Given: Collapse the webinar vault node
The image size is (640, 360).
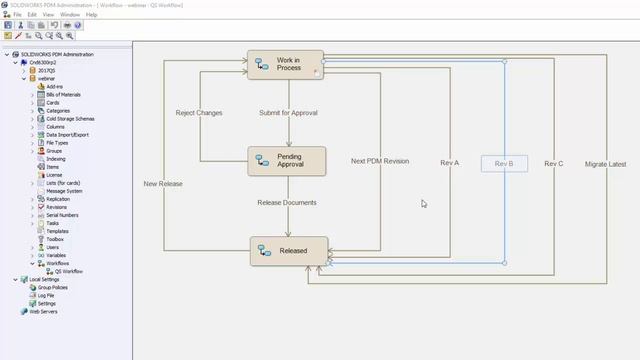Looking at the screenshot, I should pos(24,78).
